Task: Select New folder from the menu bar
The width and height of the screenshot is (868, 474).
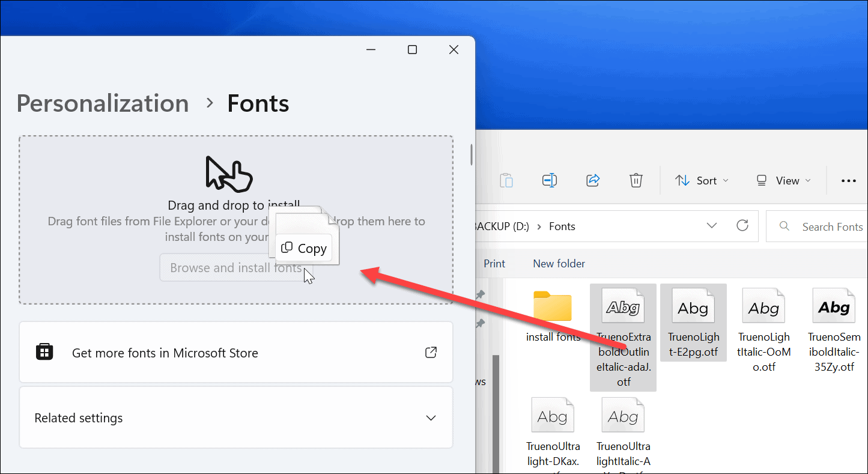Action: point(559,263)
